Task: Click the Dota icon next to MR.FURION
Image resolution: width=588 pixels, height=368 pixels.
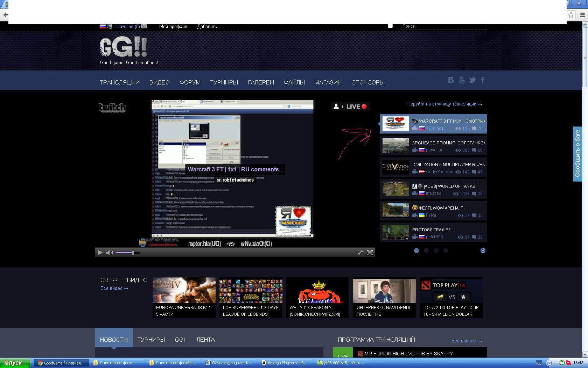Action: point(360,354)
